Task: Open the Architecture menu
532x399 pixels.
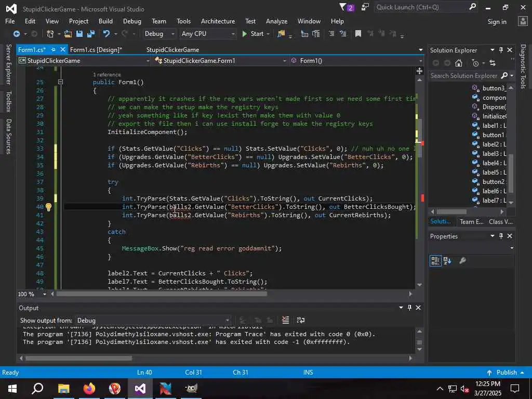Action: pos(218,21)
